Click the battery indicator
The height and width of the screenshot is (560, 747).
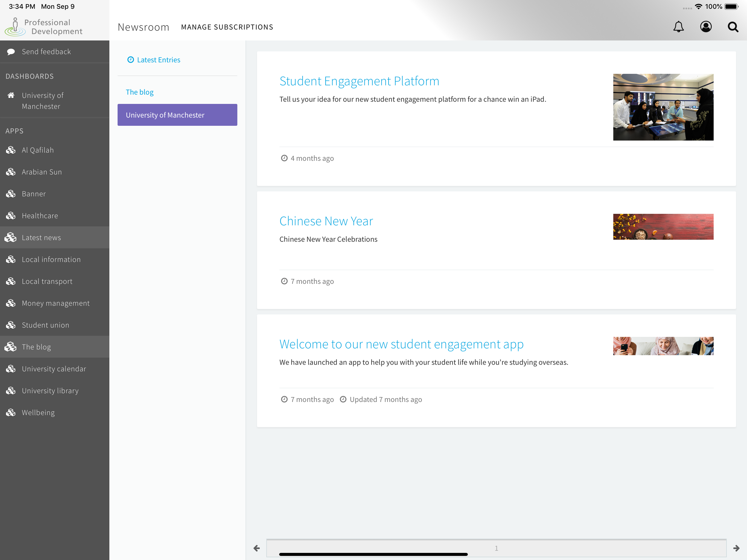coord(732,6)
